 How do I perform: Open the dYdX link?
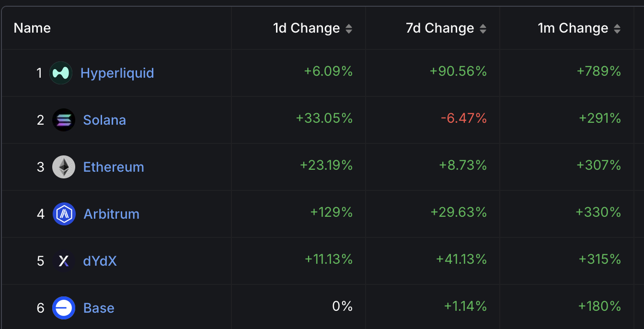point(100,261)
